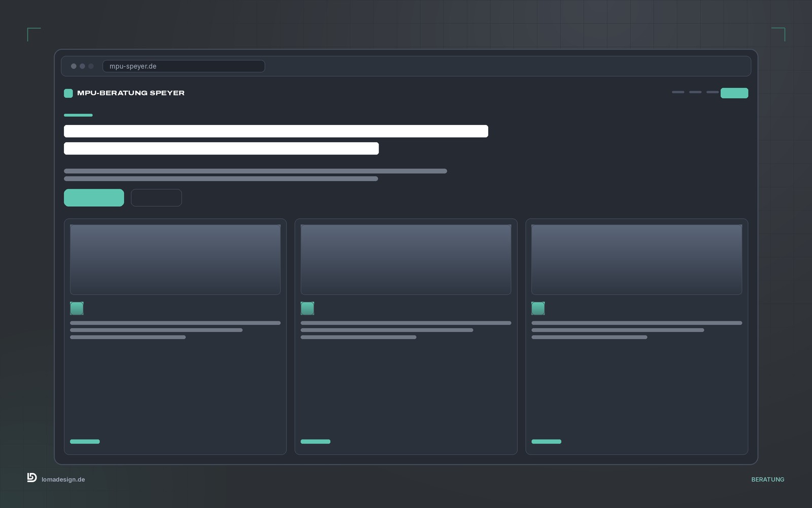Follow the teal link at the right card's bottom
812x508 pixels.
coord(546,441)
